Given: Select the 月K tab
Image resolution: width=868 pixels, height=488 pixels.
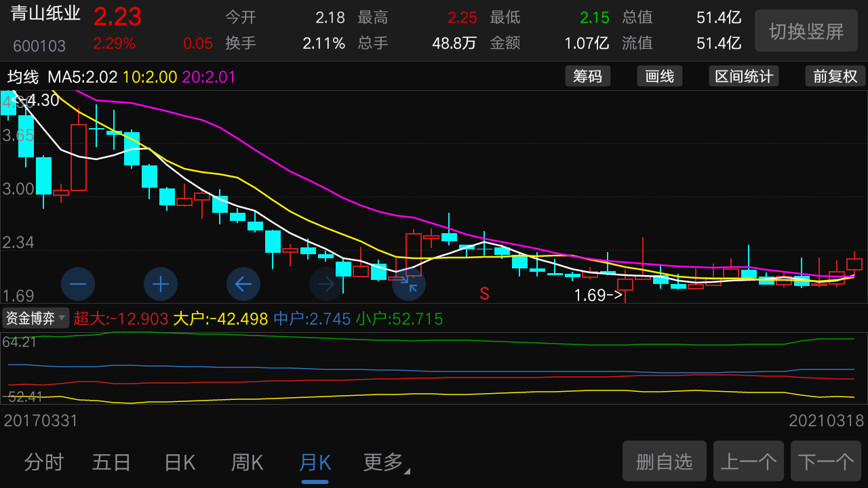Looking at the screenshot, I should point(315,463).
